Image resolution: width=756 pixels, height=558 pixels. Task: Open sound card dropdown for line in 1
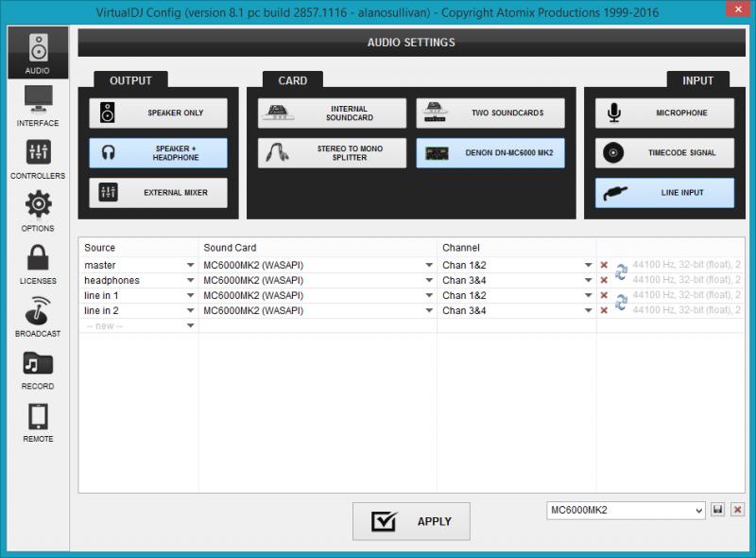point(428,296)
